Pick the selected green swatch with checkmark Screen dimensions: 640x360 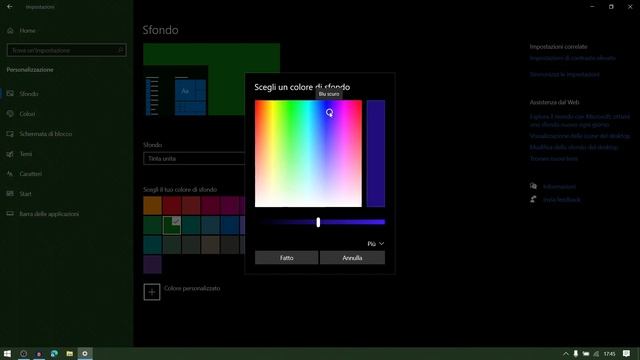[172, 225]
